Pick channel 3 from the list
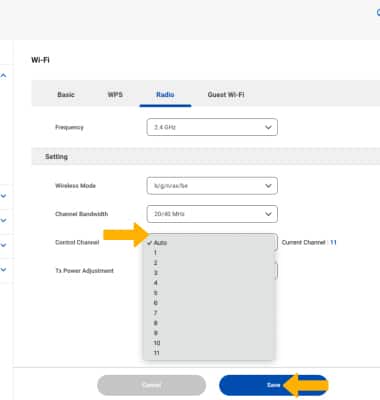380x400 pixels. pos(209,273)
